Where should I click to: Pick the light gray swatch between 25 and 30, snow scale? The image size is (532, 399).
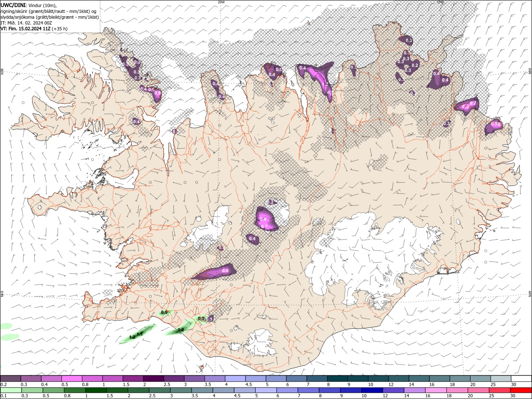coord(500,379)
